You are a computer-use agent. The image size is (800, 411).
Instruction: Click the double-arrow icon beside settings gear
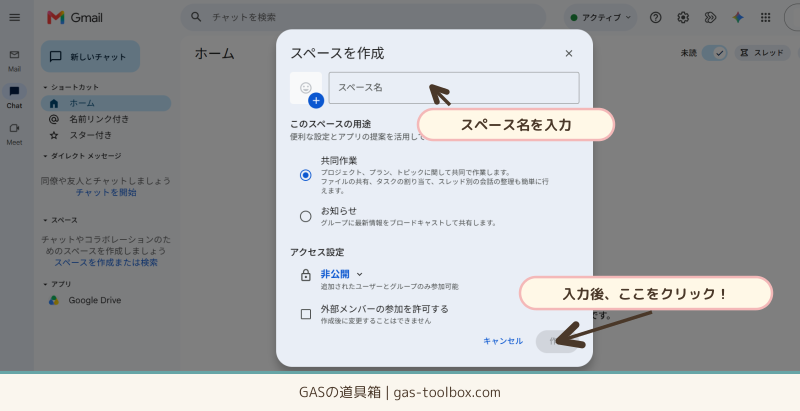click(x=710, y=18)
